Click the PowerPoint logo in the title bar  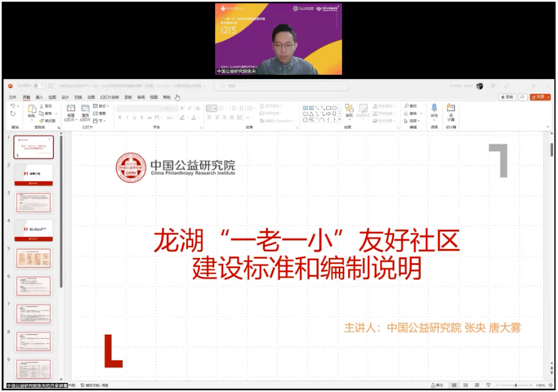[x=11, y=86]
